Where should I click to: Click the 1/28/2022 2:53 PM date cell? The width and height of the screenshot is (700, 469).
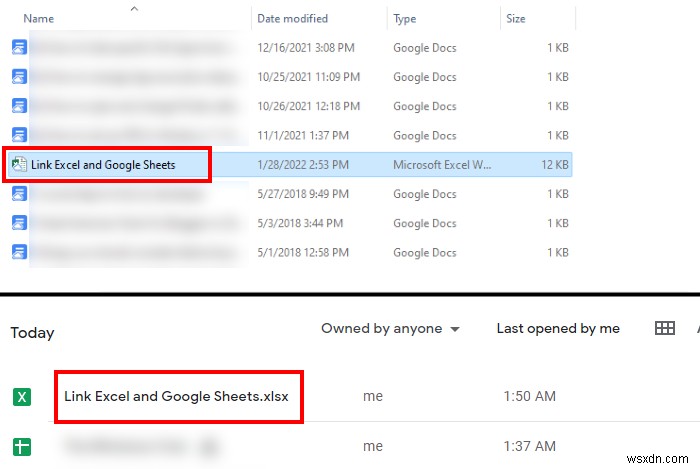pos(303,165)
